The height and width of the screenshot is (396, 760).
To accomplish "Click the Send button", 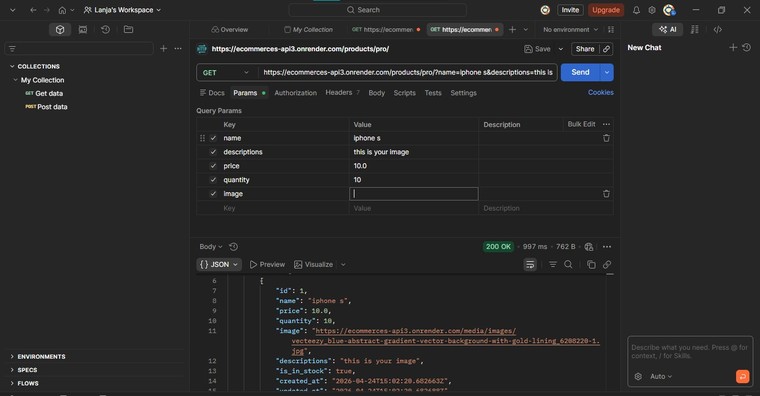I will click(x=580, y=72).
